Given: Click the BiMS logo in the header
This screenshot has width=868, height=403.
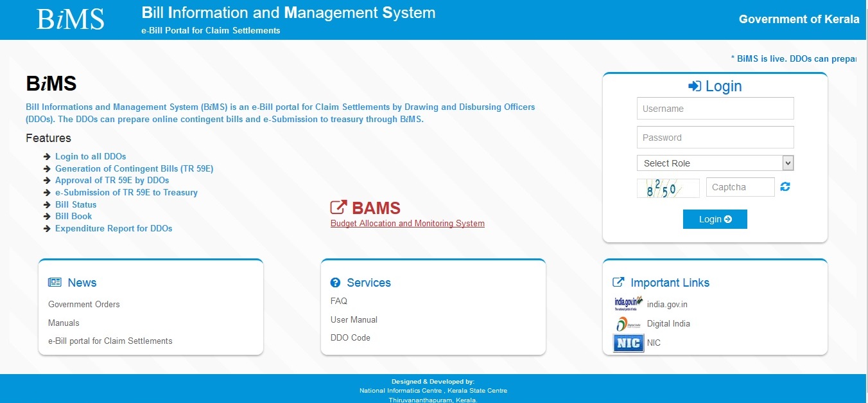Looking at the screenshot, I should click(x=70, y=19).
